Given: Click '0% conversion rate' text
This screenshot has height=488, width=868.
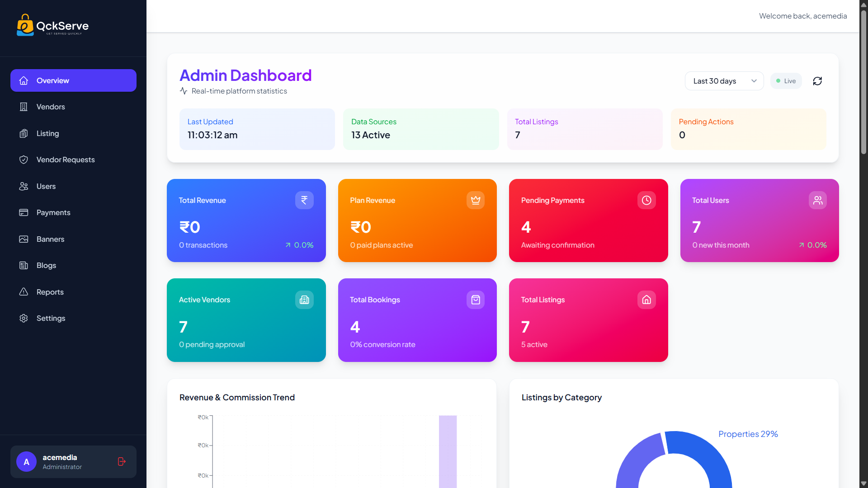Looking at the screenshot, I should pyautogui.click(x=382, y=344).
